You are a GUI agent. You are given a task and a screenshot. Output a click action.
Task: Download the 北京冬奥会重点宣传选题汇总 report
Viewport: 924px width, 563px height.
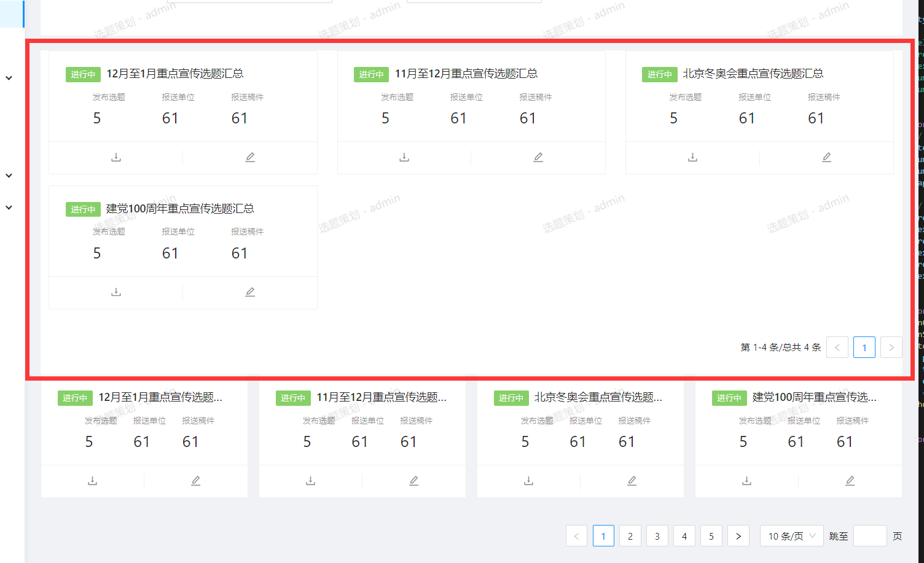pyautogui.click(x=692, y=157)
